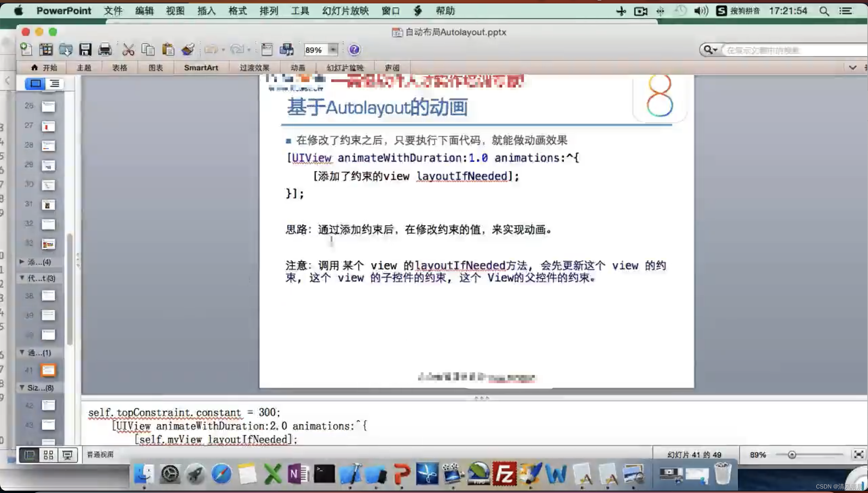The width and height of the screenshot is (868, 493).
Task: Open the 开始 ribbon tab
Action: [x=44, y=67]
